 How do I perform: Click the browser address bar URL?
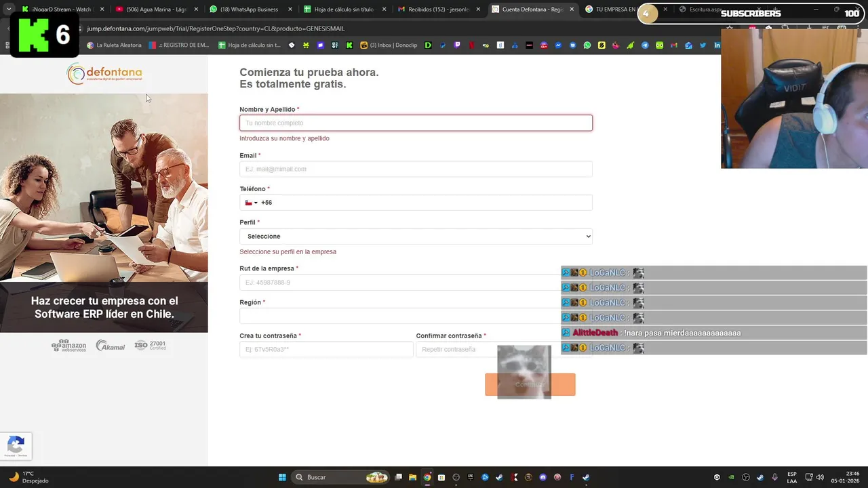[216, 28]
